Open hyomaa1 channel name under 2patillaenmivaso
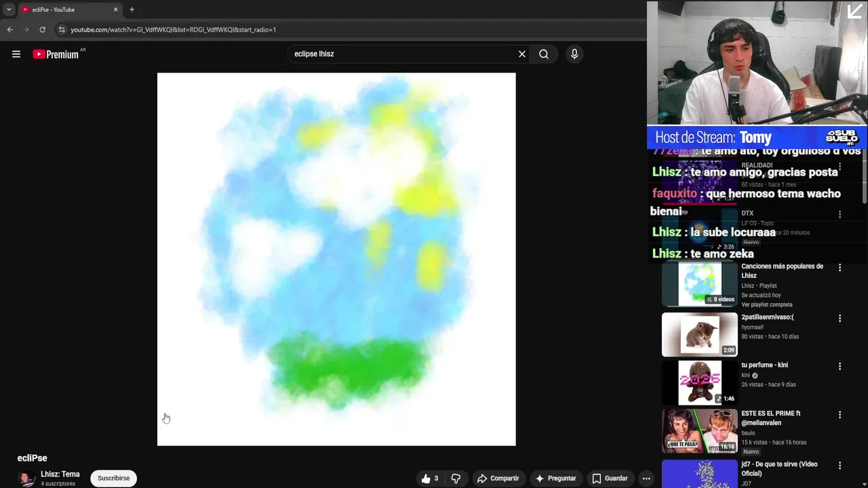This screenshot has height=488, width=868. (753, 327)
